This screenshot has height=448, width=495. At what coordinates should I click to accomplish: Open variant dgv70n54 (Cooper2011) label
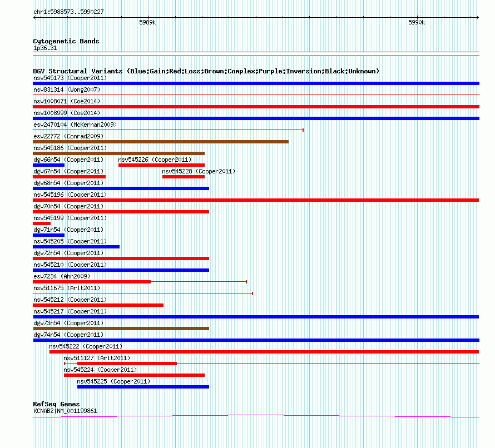tap(68, 206)
